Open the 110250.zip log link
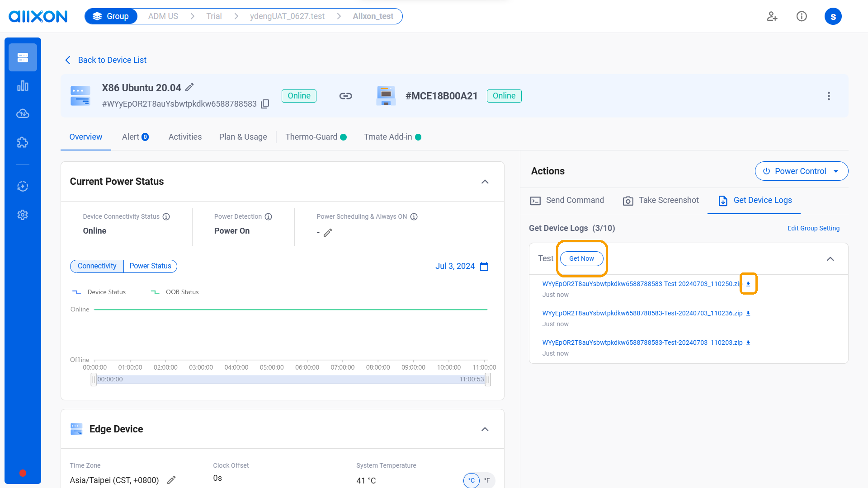Viewport: 868px width, 488px height. pyautogui.click(x=642, y=284)
